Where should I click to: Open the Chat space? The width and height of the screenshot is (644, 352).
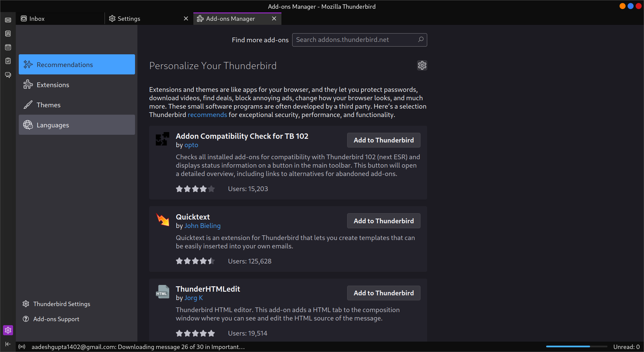(8, 75)
